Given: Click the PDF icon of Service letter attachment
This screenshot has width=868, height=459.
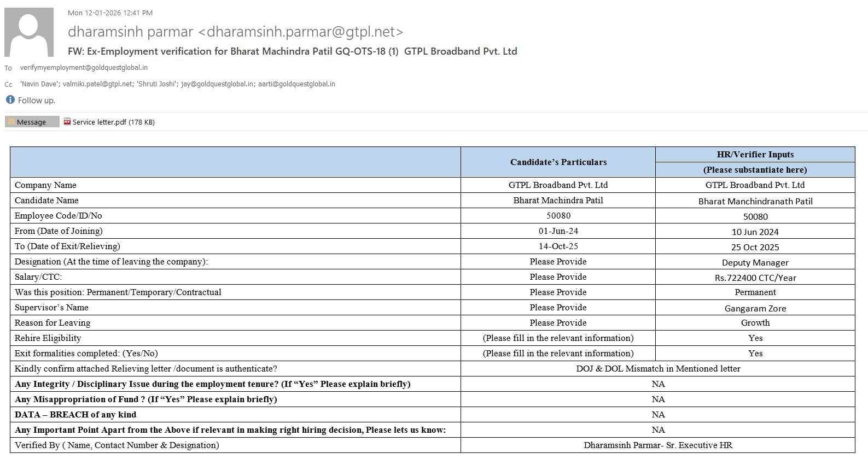Looking at the screenshot, I should (x=67, y=122).
